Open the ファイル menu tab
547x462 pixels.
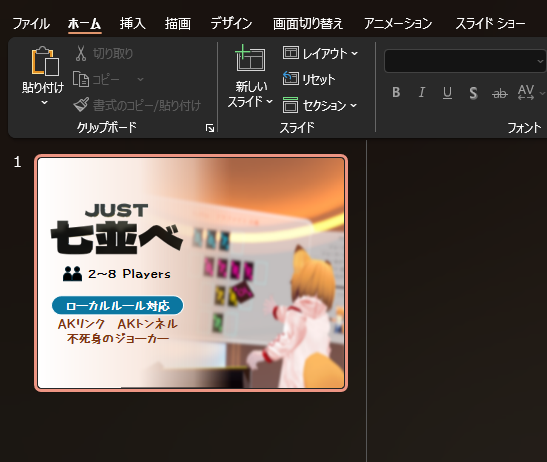tap(31, 24)
